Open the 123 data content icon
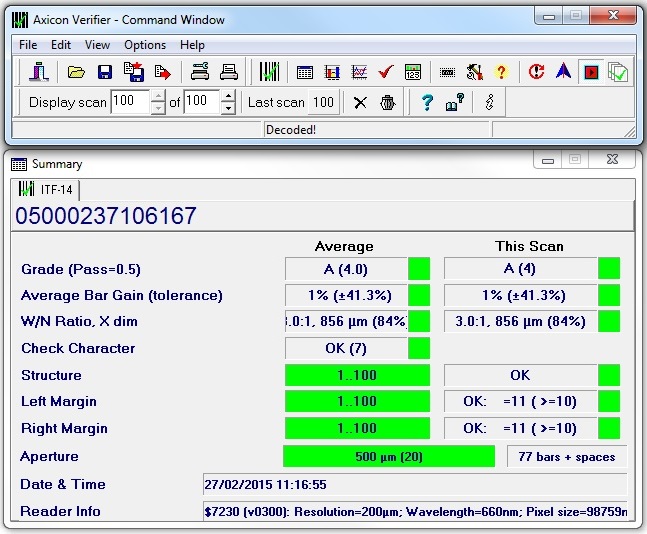This screenshot has height=534, width=647. click(413, 72)
